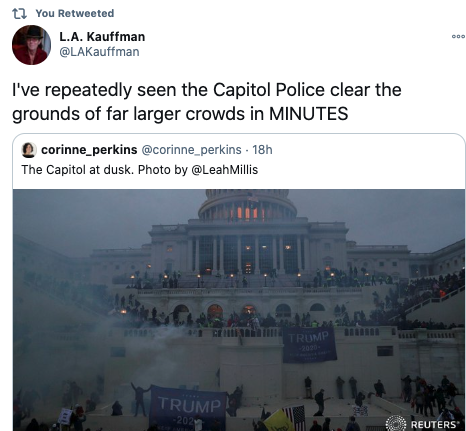Click the TRUMP 2020 banner on the wall in photo

[309, 345]
